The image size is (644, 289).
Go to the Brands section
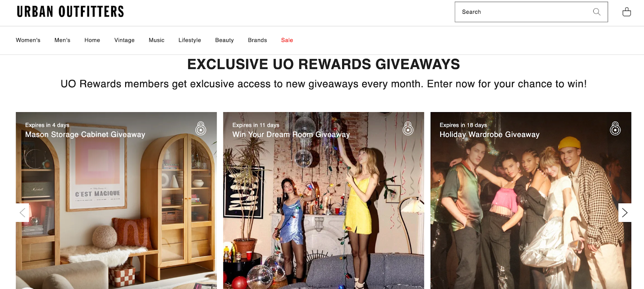pyautogui.click(x=257, y=40)
